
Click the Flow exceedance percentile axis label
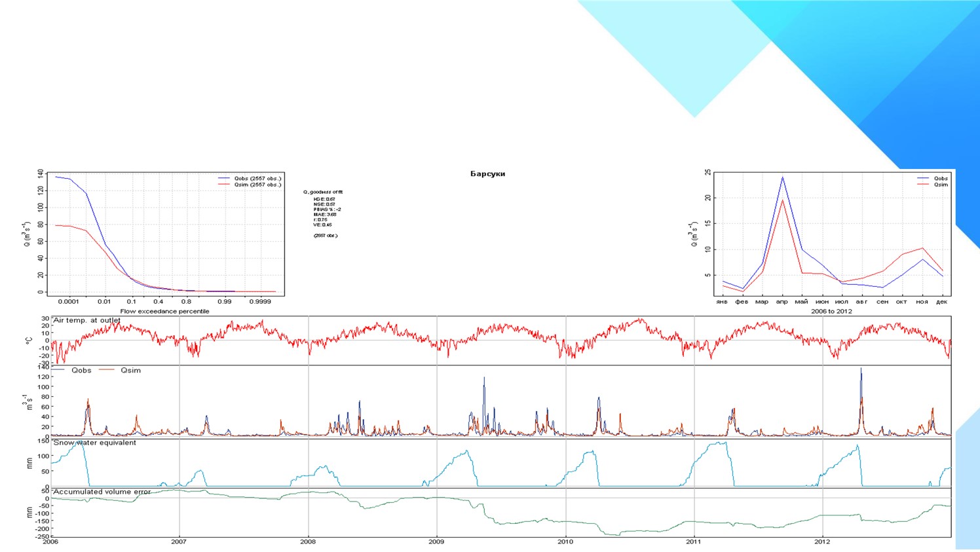[164, 311]
